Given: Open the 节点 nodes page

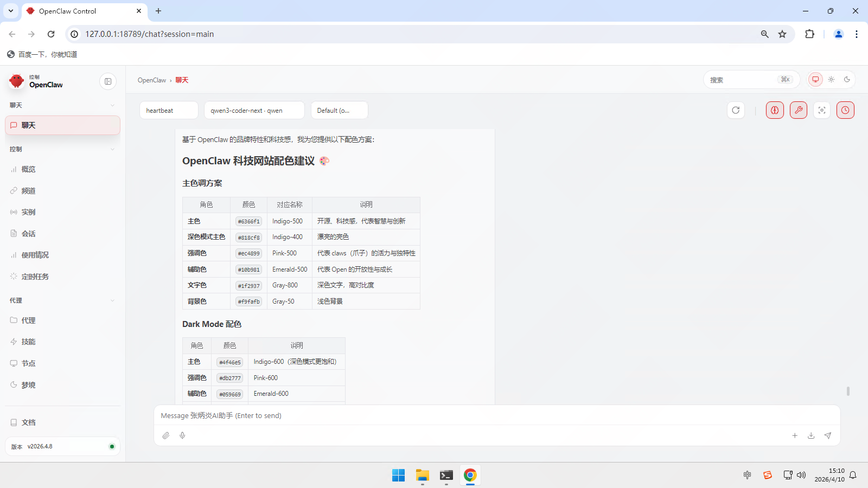Looking at the screenshot, I should 62,363.
